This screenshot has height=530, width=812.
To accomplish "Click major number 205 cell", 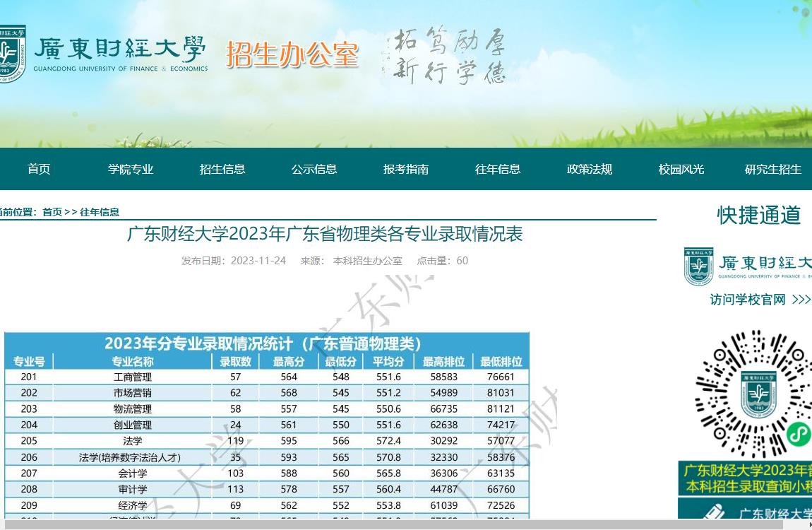I will (x=29, y=441).
